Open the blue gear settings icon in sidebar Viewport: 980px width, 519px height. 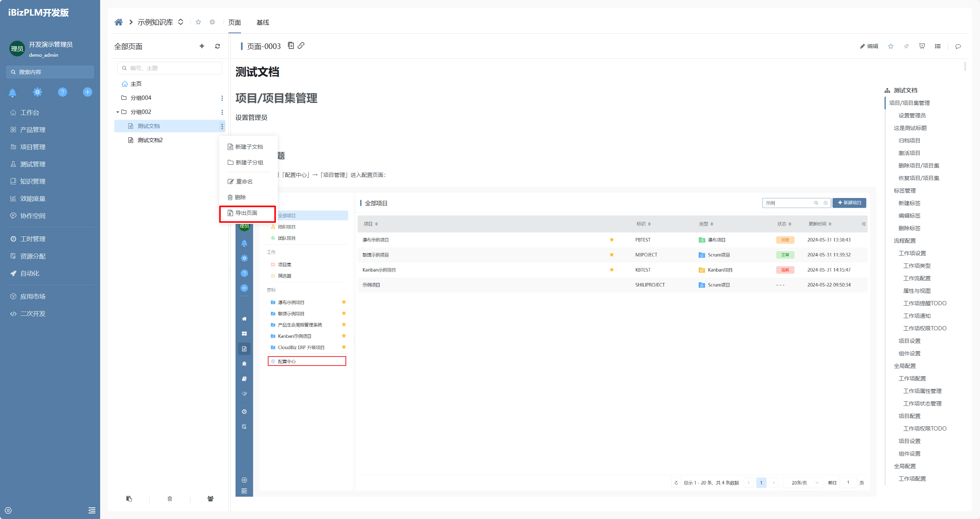click(x=38, y=92)
